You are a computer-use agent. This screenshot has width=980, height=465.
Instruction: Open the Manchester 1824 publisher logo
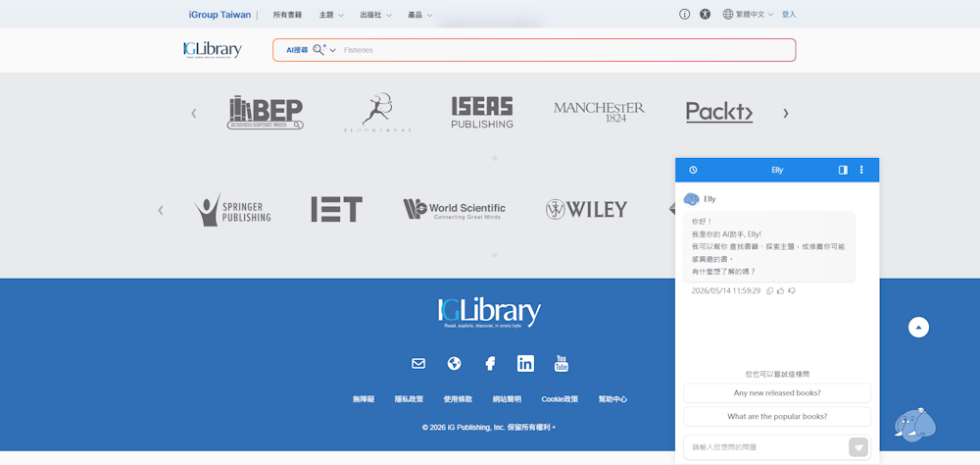pos(600,112)
